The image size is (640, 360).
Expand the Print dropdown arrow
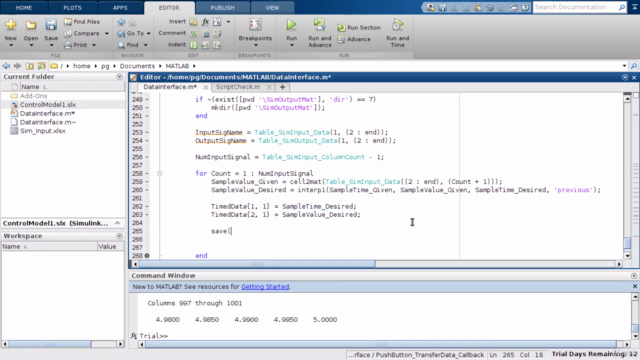click(x=94, y=45)
